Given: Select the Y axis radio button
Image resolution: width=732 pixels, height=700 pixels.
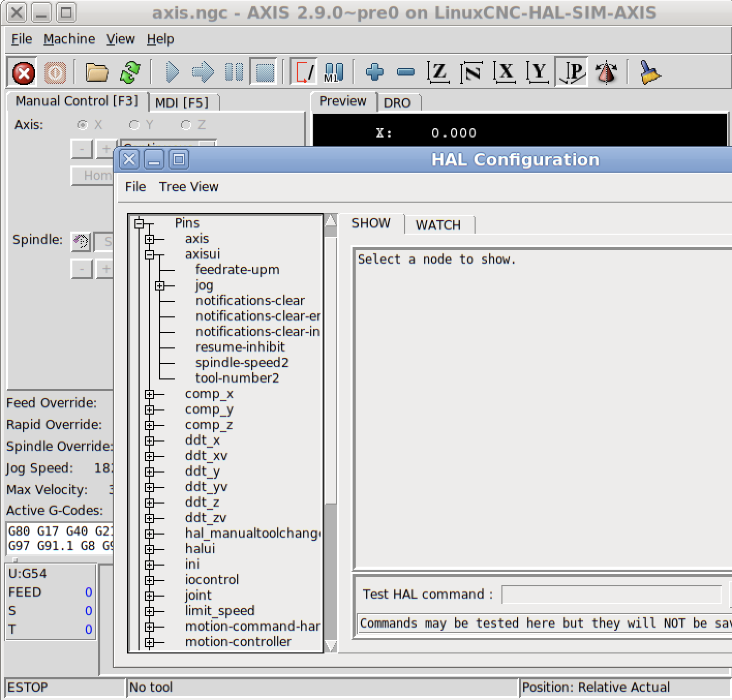Looking at the screenshot, I should pos(134,125).
